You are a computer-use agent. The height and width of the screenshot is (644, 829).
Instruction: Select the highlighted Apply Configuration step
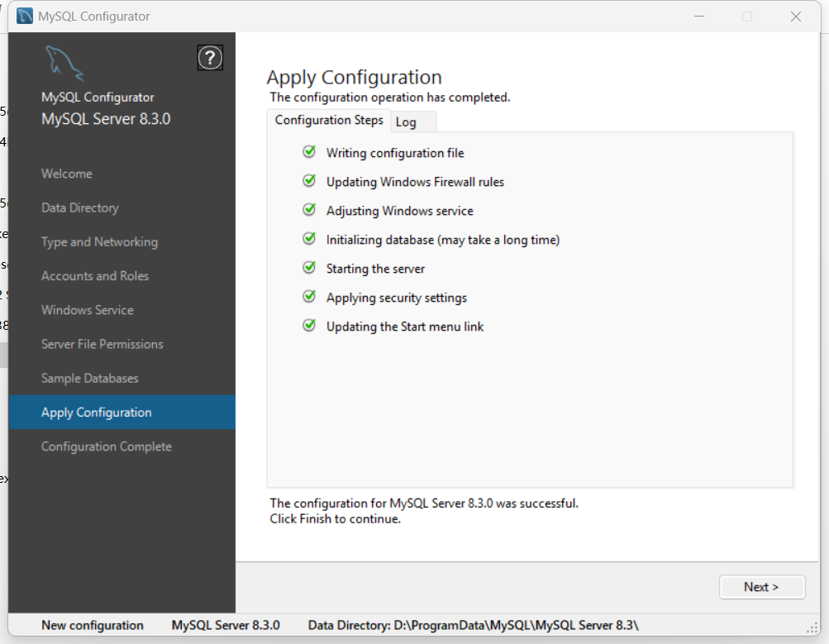122,413
